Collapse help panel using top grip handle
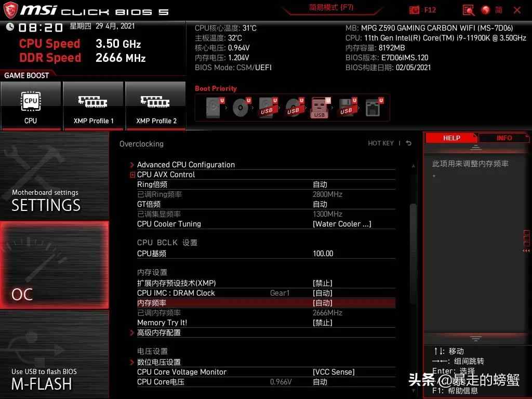The image size is (532, 399). [476, 147]
